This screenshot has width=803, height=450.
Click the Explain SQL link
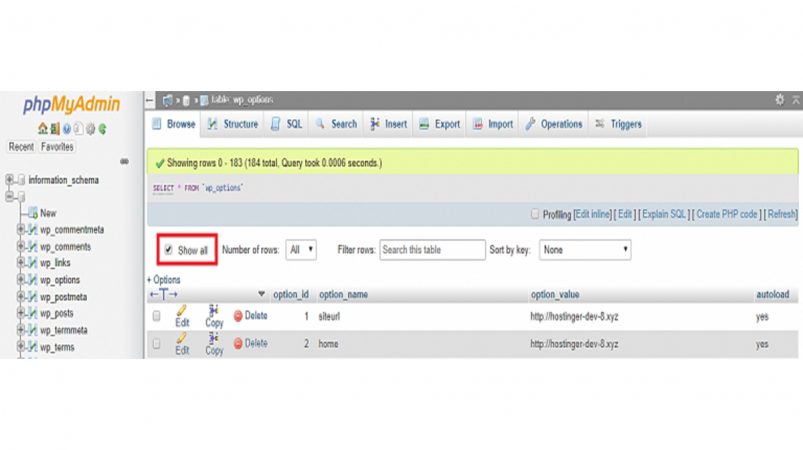pyautogui.click(x=664, y=214)
